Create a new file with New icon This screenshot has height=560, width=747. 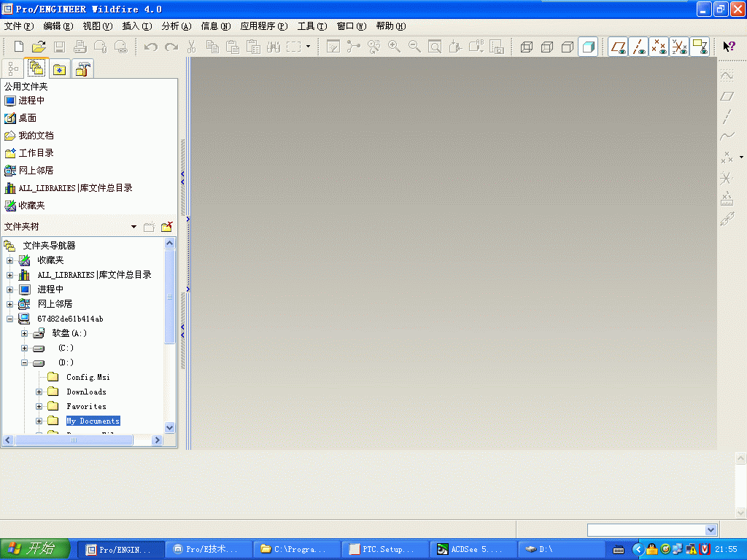point(18,46)
